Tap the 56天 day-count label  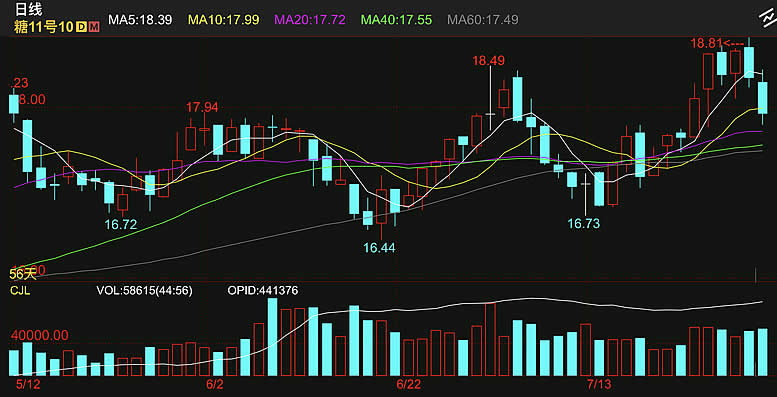(x=23, y=274)
